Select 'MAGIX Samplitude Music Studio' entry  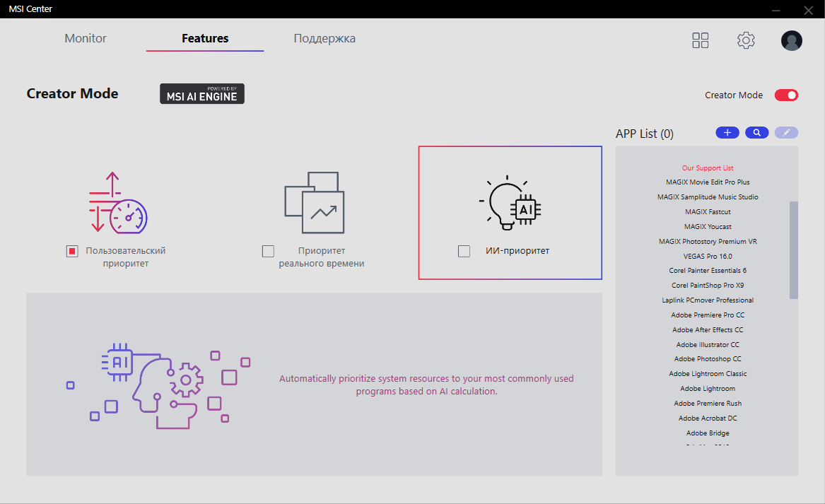(708, 197)
